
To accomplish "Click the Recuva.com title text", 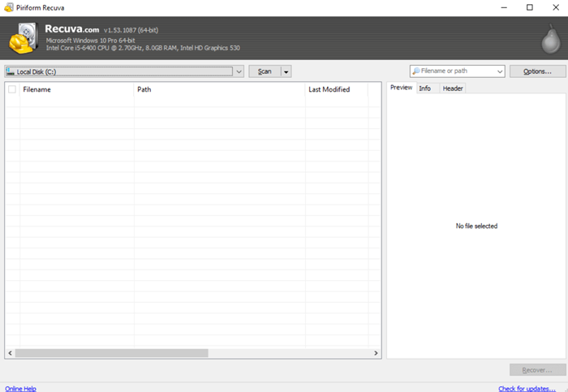I will pos(71,28).
